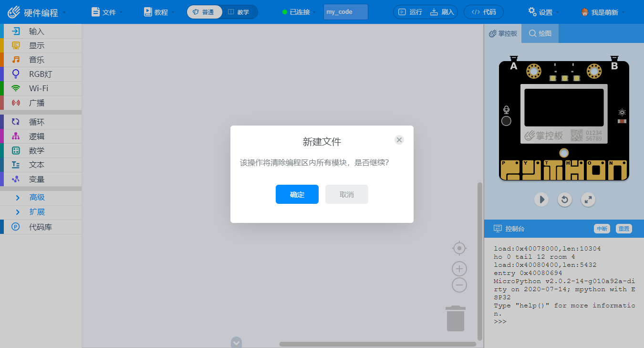Image resolution: width=644 pixels, height=348 pixels.
Task: Click the simulator play button
Action: (541, 199)
